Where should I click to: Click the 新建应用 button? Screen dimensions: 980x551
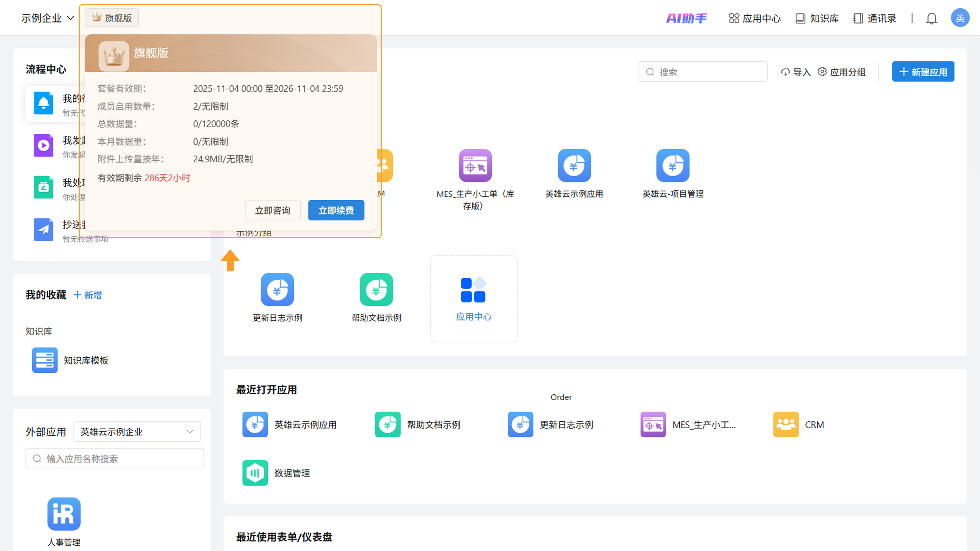(x=923, y=71)
